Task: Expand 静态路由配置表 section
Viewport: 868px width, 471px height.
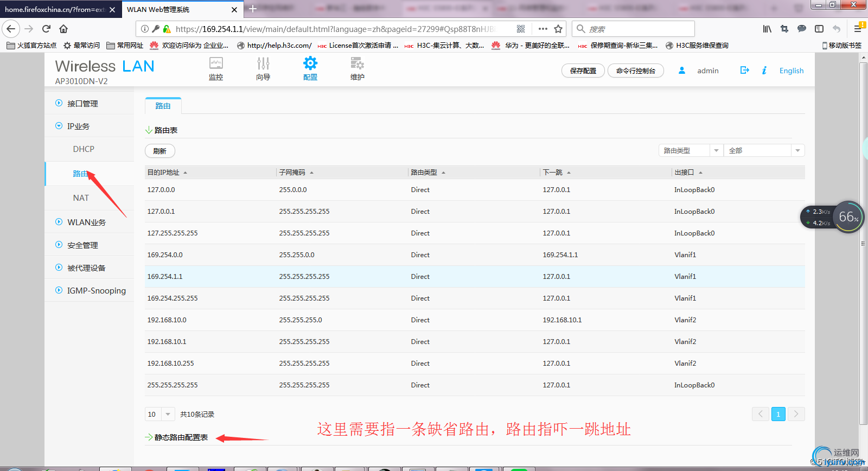Action: [176, 437]
